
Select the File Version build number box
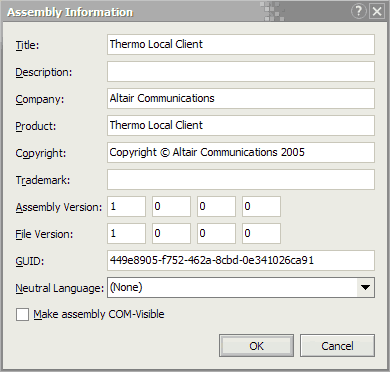click(216, 234)
